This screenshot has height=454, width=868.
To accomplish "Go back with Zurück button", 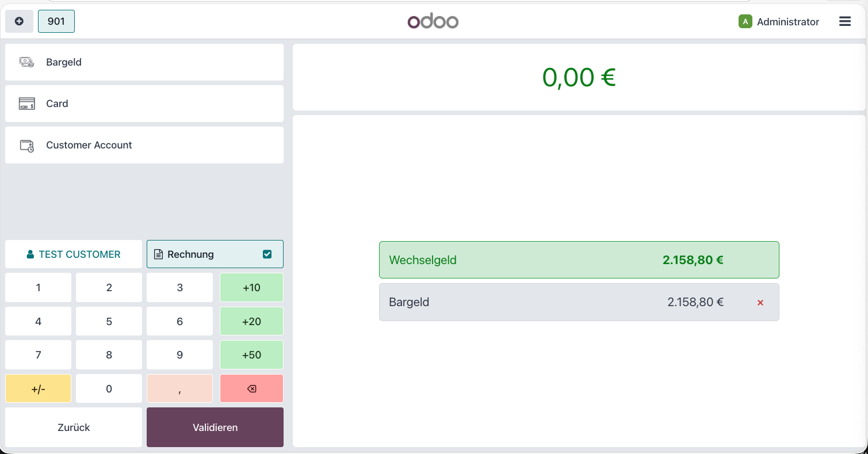I will point(74,428).
